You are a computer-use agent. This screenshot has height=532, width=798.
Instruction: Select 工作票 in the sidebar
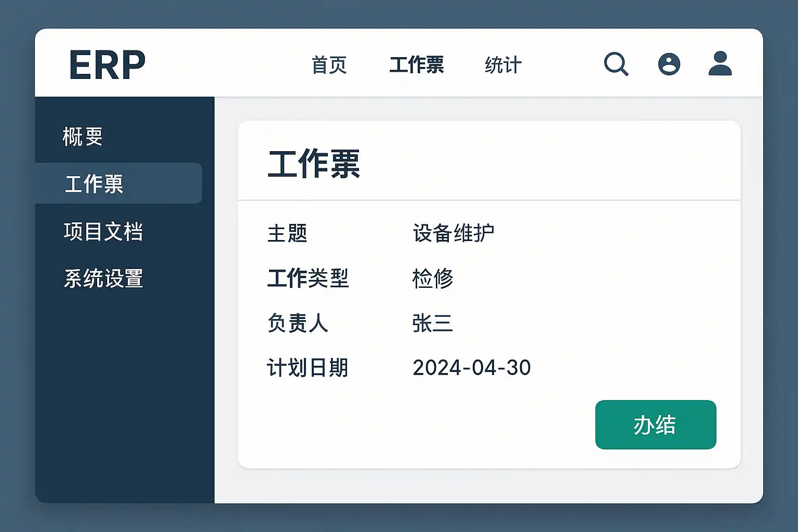coord(94,184)
